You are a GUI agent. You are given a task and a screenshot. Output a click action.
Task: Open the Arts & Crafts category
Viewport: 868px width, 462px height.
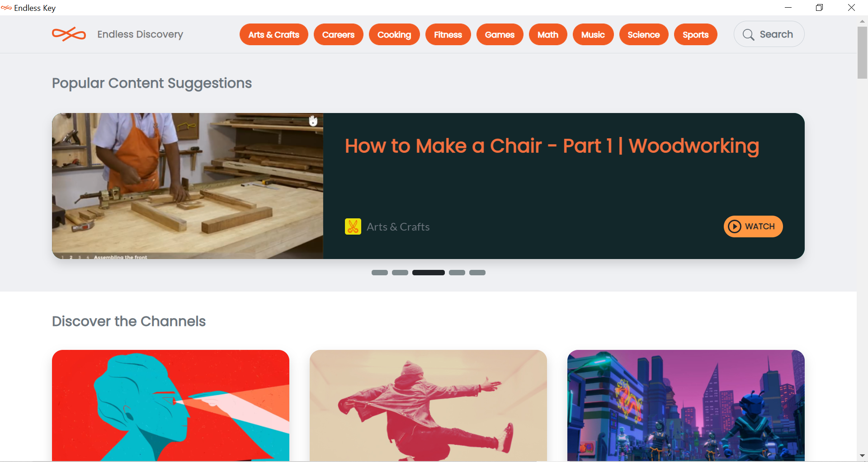coord(274,34)
